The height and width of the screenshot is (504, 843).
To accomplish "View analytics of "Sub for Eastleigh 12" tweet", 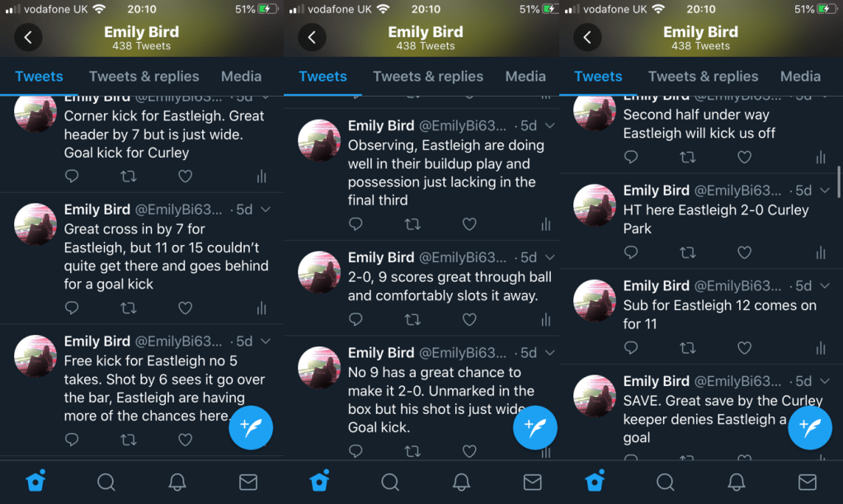I will tap(821, 348).
